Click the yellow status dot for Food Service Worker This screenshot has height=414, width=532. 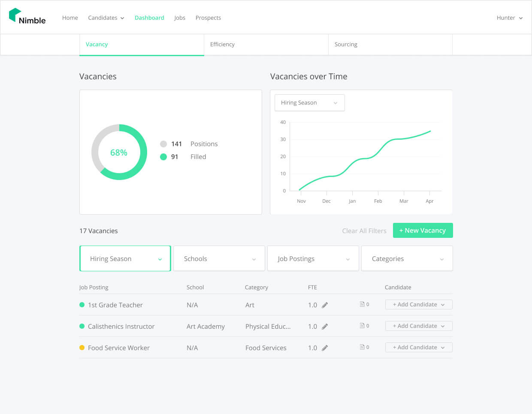pos(82,347)
